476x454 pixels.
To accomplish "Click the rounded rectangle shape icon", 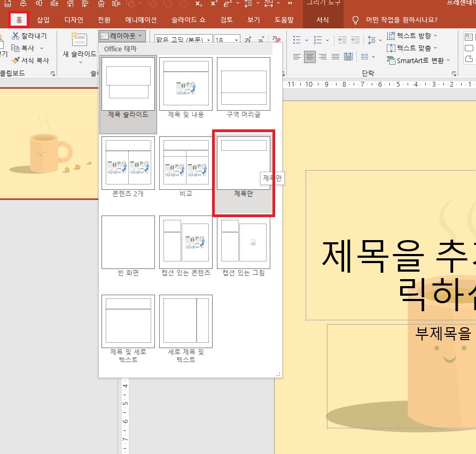I will [x=469, y=48].
